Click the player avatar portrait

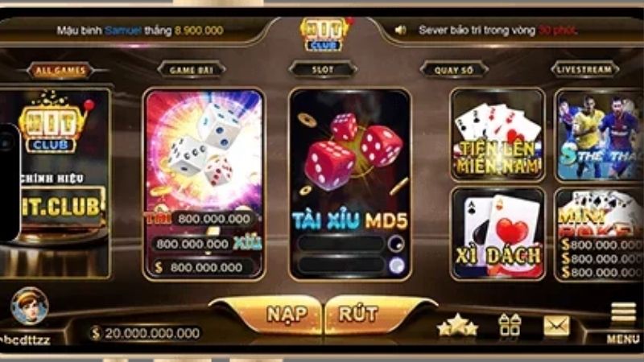(30, 306)
